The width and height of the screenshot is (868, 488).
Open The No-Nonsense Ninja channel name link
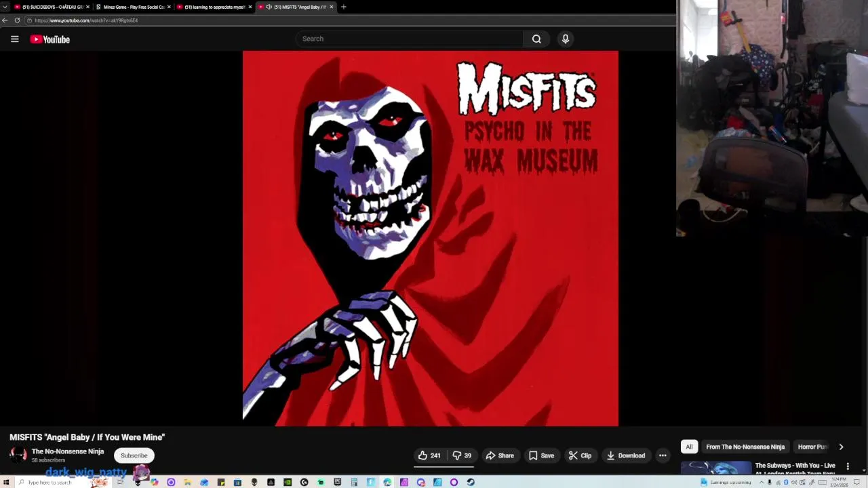point(68,451)
